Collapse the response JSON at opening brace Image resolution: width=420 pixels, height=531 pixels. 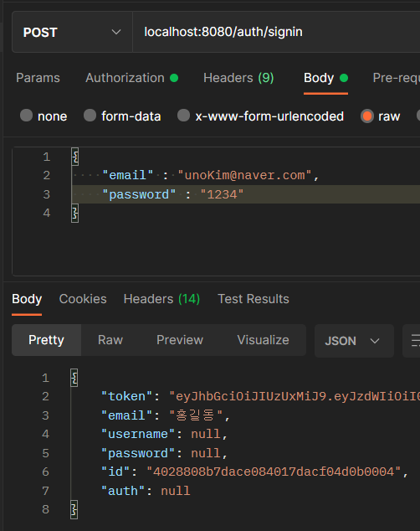(74, 378)
